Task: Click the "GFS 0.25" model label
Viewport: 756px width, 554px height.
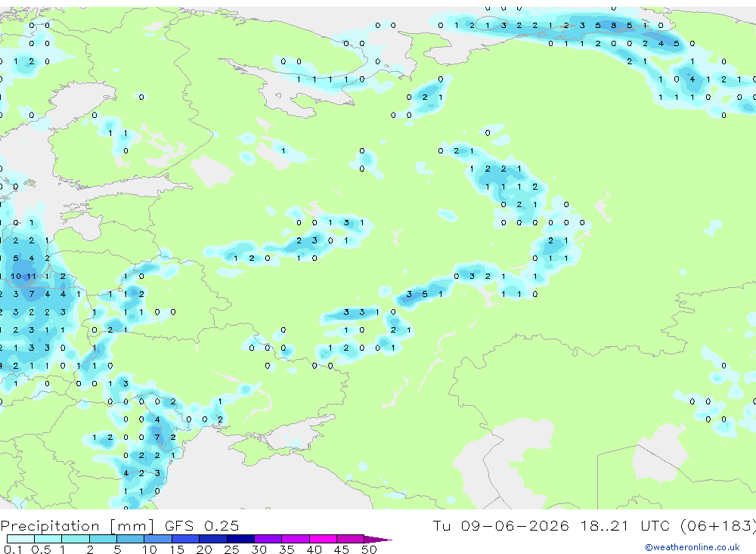Action: point(202,525)
